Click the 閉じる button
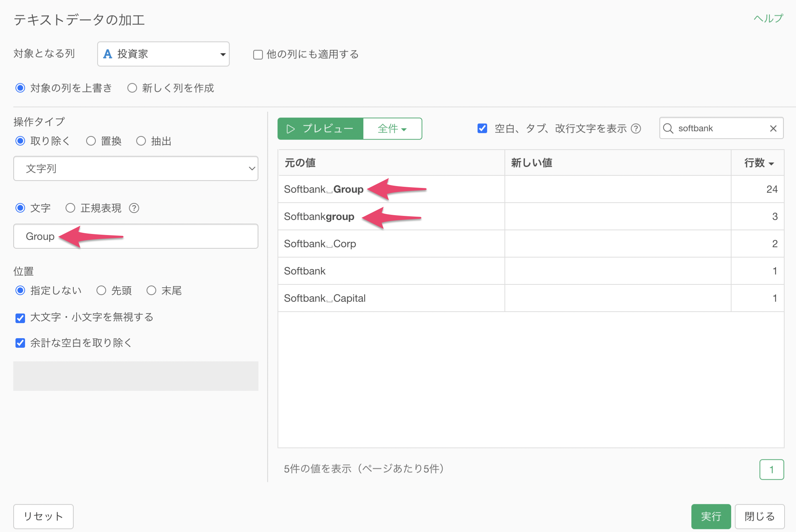The width and height of the screenshot is (796, 532). 760,516
